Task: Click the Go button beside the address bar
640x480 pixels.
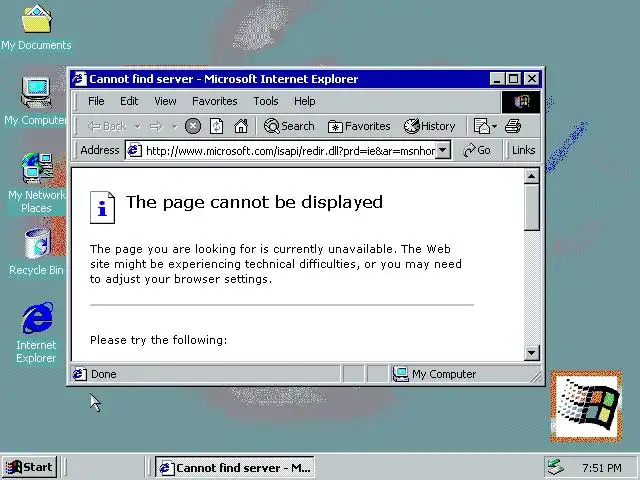Action: click(x=477, y=150)
